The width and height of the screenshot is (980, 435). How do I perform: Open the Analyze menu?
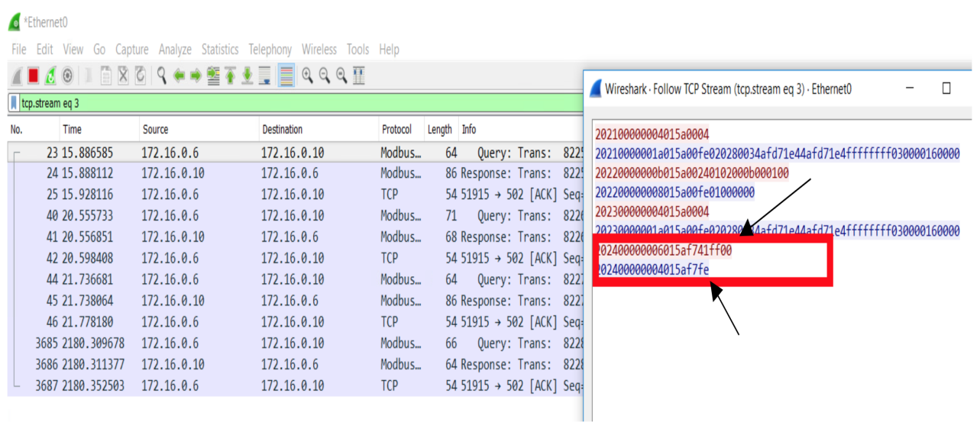(175, 50)
